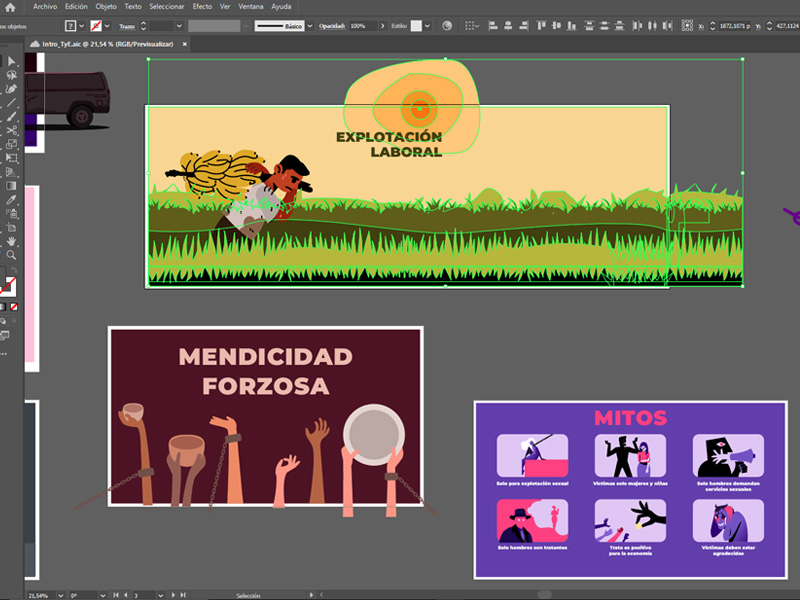This screenshot has width=800, height=600.
Task: Select the Selection arrow tool
Action: click(11, 62)
